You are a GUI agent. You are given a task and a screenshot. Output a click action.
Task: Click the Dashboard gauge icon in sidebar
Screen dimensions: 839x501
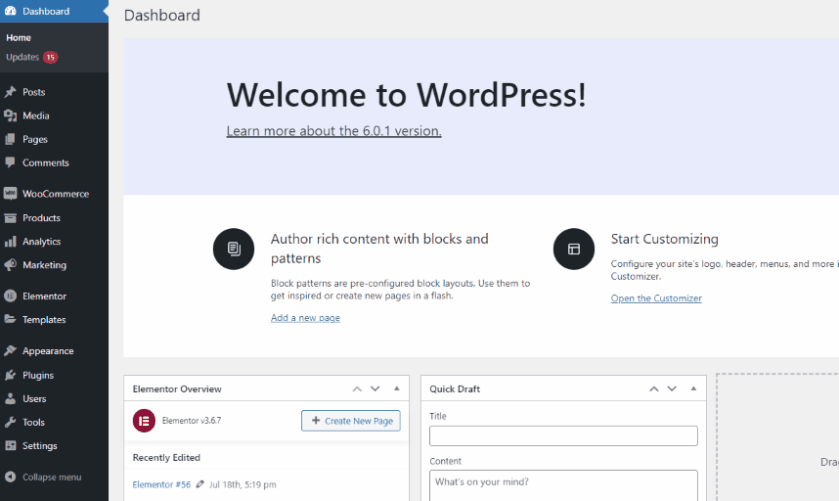[x=11, y=11]
